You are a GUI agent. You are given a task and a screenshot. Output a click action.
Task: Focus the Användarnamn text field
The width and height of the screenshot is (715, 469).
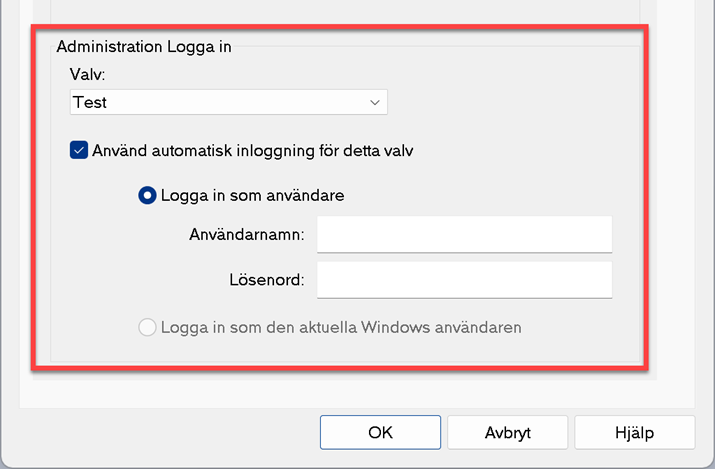[x=464, y=234]
